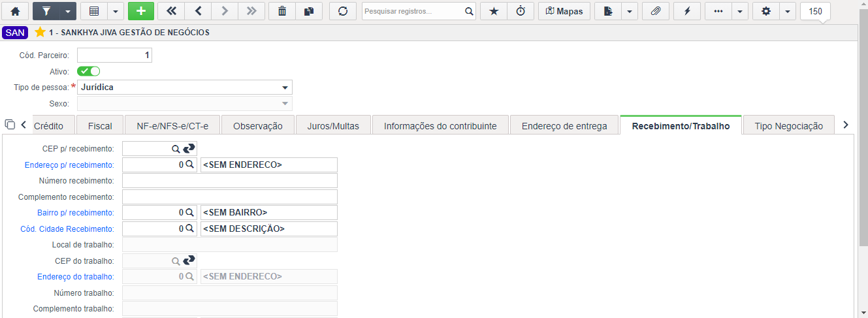
Task: Click the home icon in toolbar
Action: pyautogui.click(x=16, y=11)
